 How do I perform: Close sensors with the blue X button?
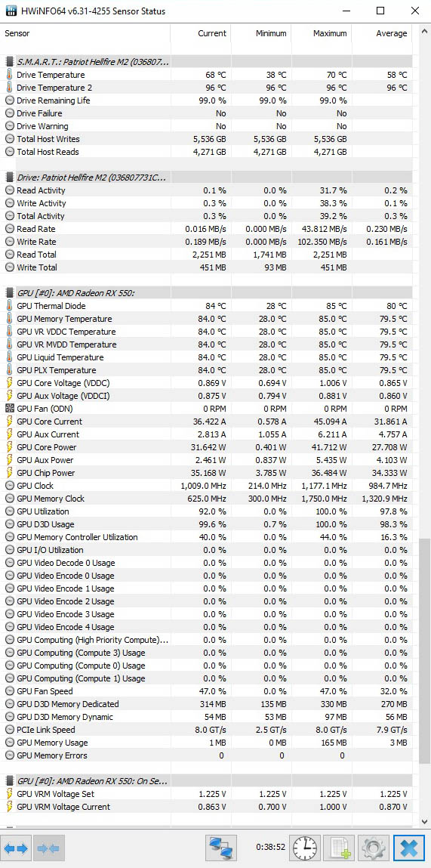(x=408, y=848)
